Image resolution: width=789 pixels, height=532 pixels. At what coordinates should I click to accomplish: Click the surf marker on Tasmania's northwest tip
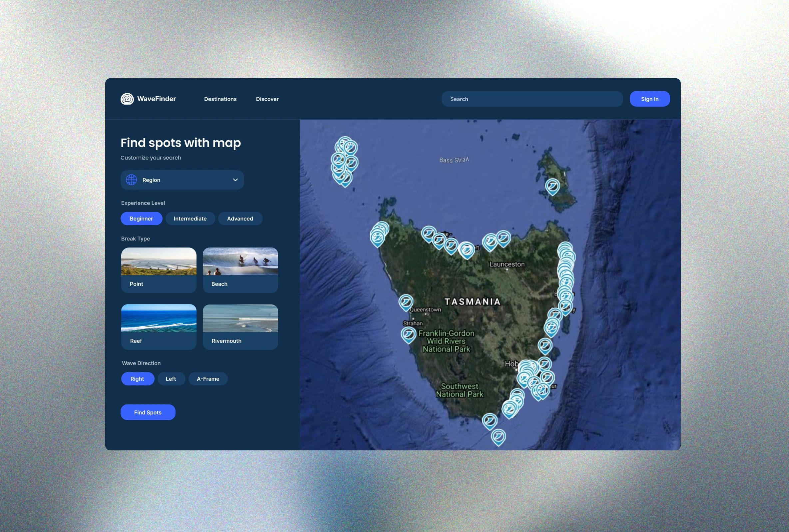click(x=378, y=236)
